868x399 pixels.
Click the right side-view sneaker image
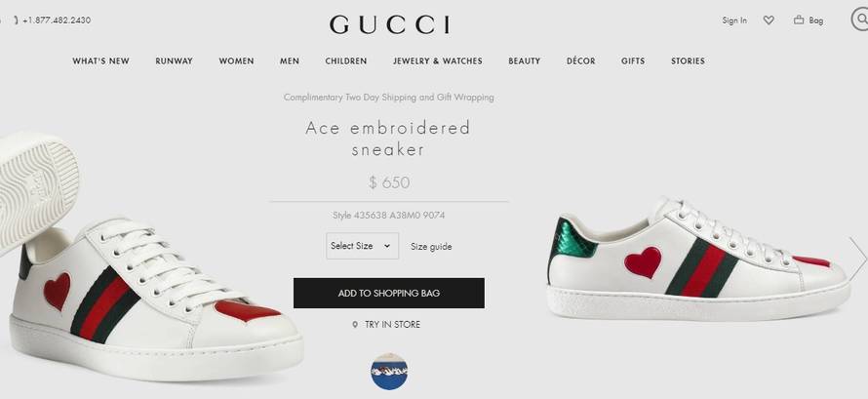tap(698, 259)
